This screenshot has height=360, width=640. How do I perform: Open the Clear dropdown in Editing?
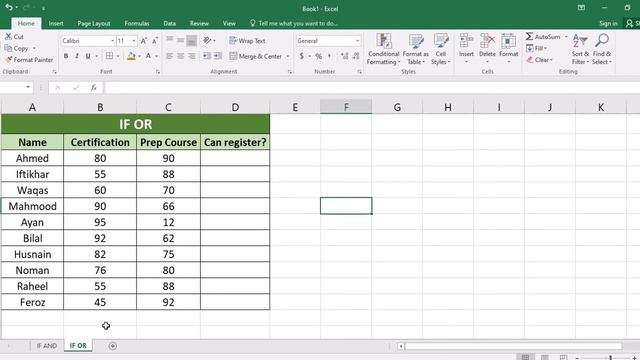[x=539, y=60]
